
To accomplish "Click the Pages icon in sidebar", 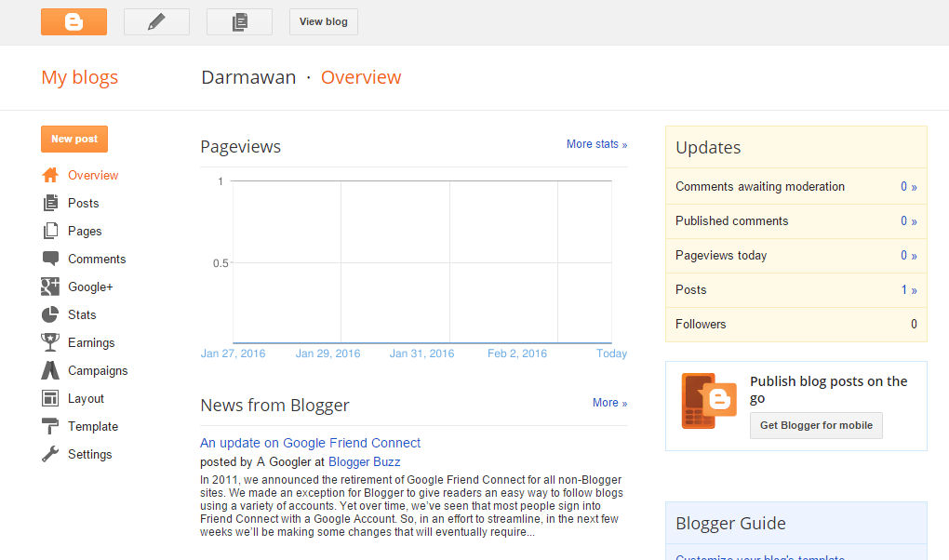I will point(50,231).
